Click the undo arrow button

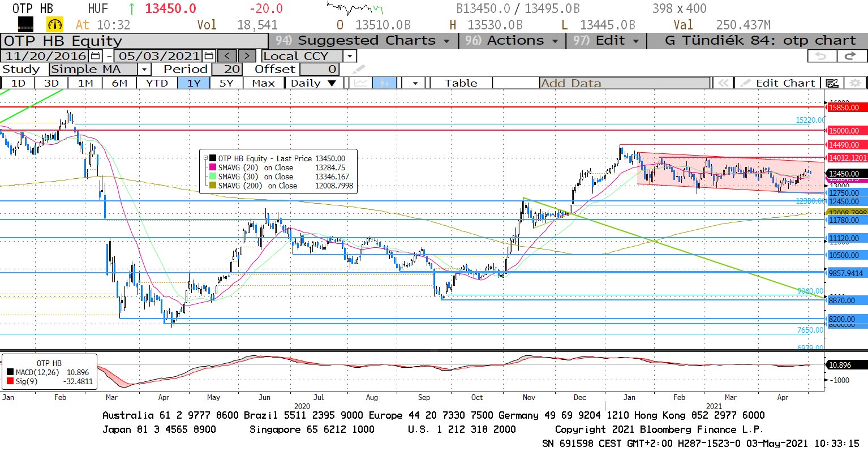coord(821,56)
